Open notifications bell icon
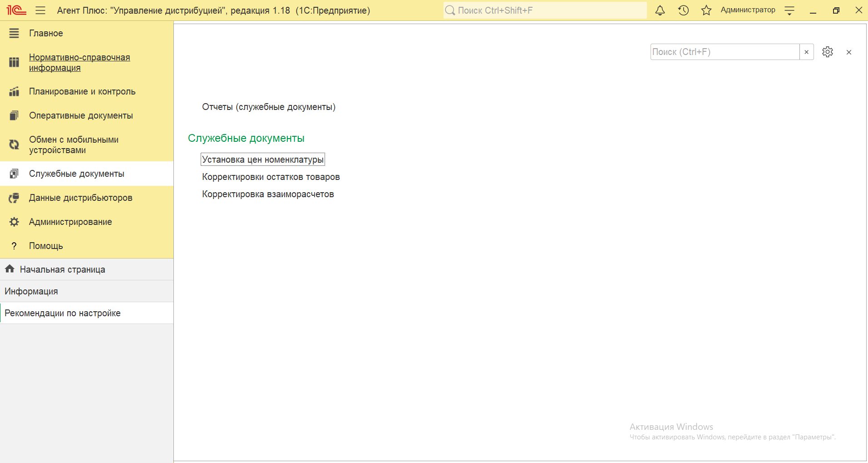Viewport: 868px width, 463px height. (x=660, y=10)
